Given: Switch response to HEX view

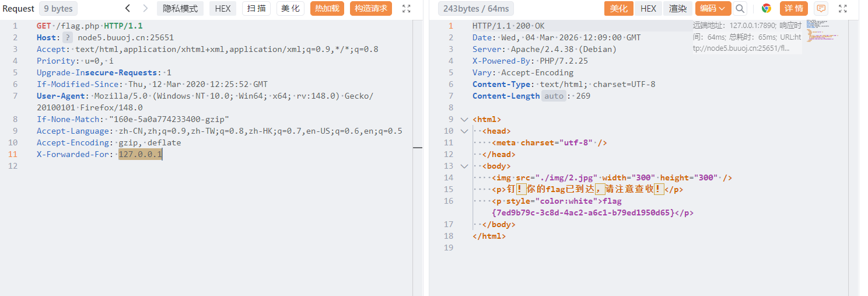Looking at the screenshot, I should coord(648,9).
